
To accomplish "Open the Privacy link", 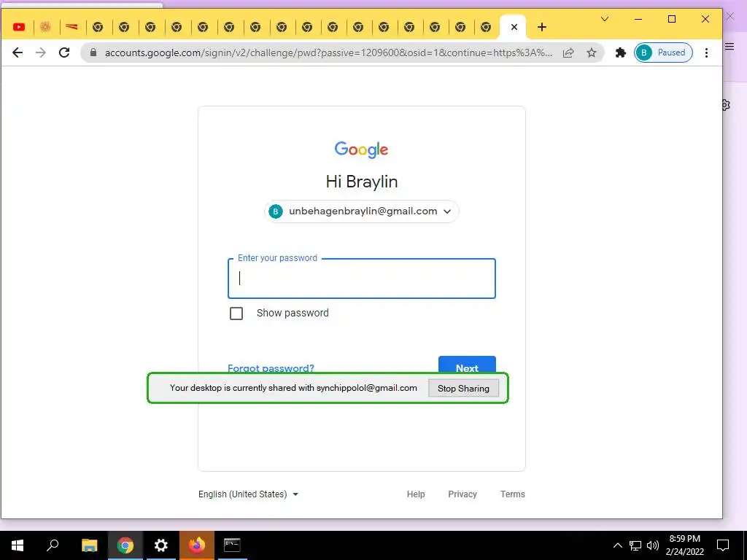I will [462, 494].
